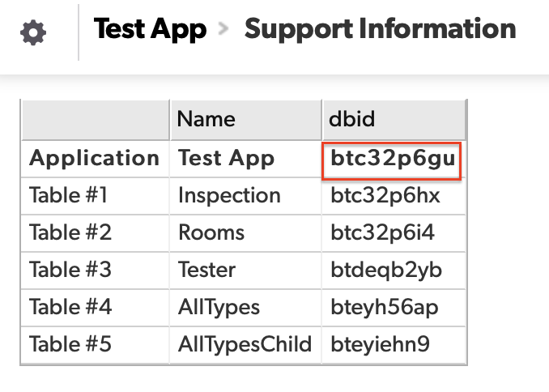Screen dimensions: 549x392
Task: Select the AllTypes table name cell
Action: (x=219, y=308)
